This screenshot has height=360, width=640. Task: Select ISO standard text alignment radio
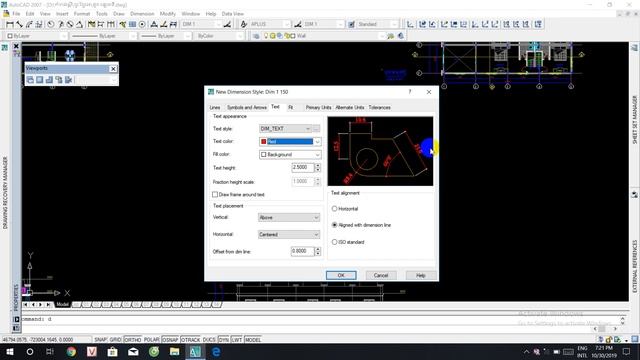pyautogui.click(x=335, y=242)
